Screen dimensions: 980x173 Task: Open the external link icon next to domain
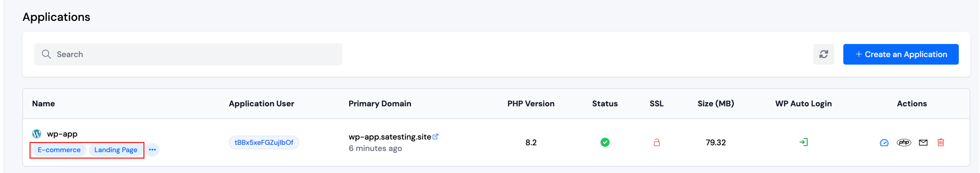(436, 137)
